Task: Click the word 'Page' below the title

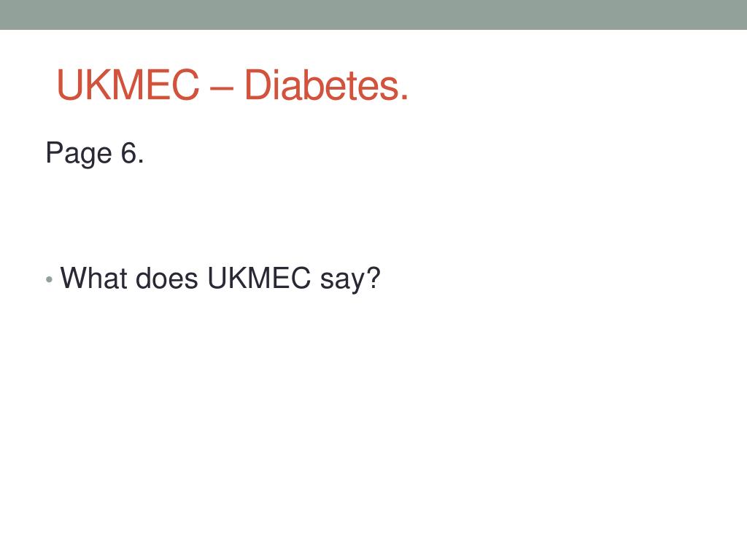Action: (79, 154)
